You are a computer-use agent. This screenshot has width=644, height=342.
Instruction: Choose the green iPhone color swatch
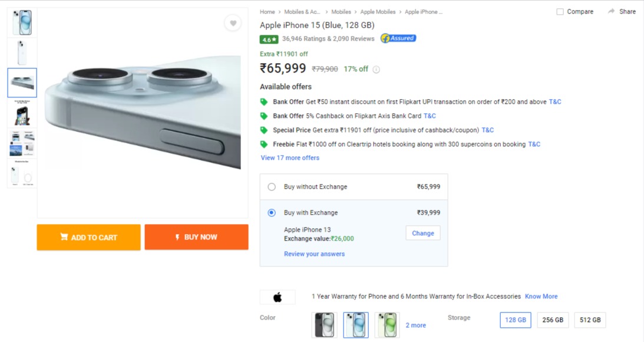(387, 325)
